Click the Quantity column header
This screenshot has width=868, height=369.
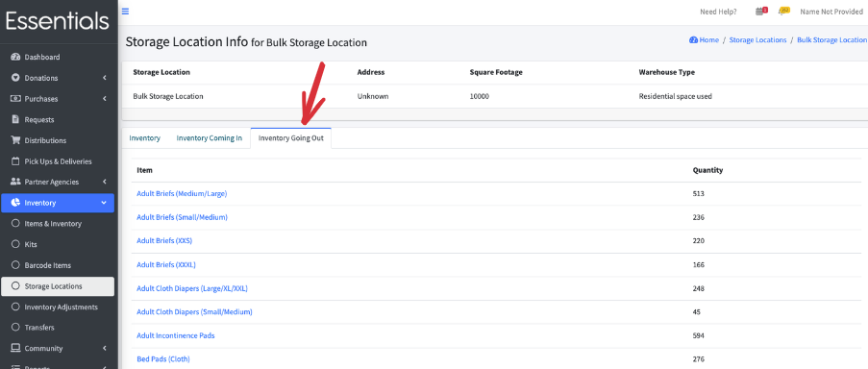(708, 170)
